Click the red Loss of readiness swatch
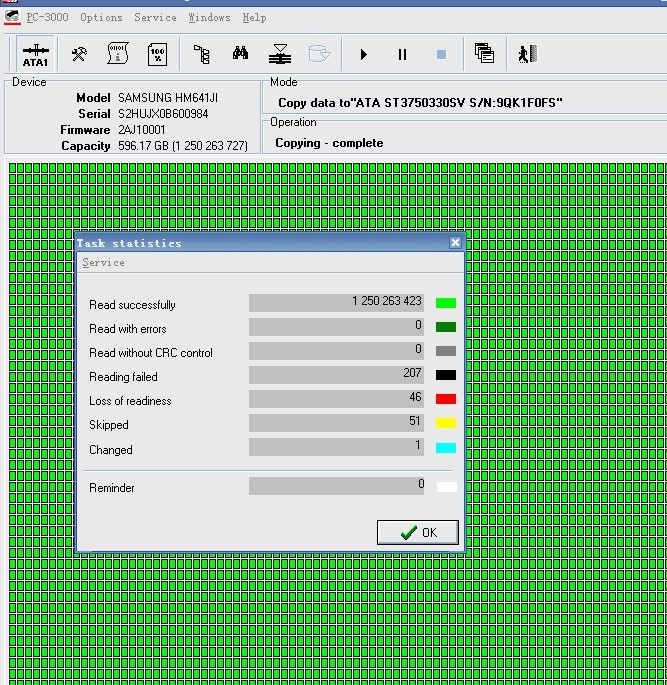Screen dimensions: 667x685 tap(445, 400)
